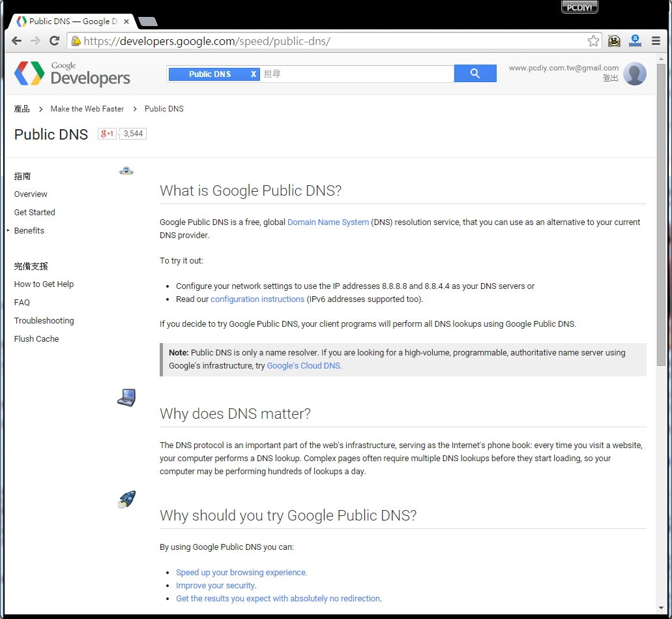Open 產品 breadcrumb link

(22, 109)
